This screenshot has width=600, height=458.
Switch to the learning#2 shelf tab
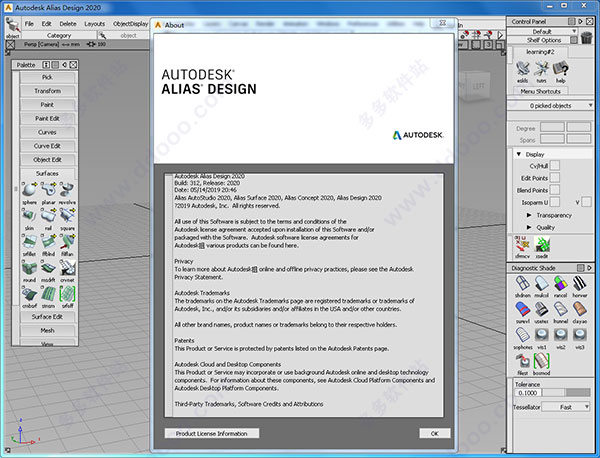point(540,52)
